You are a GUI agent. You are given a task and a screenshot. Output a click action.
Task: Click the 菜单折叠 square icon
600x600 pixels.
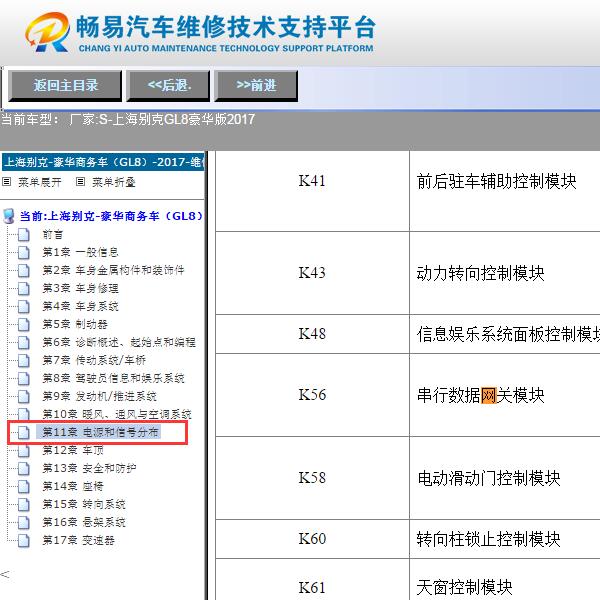80,182
